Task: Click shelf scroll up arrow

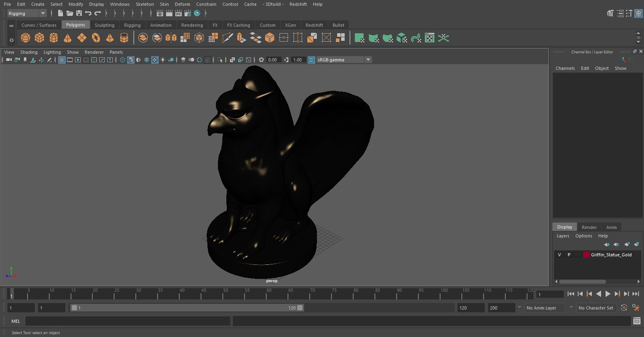Action: [638, 33]
